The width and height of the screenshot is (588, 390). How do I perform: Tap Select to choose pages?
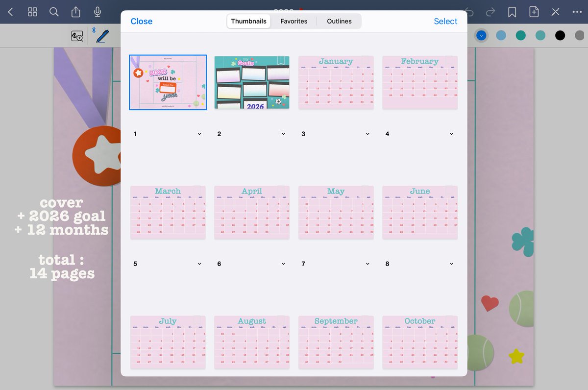pyautogui.click(x=445, y=21)
